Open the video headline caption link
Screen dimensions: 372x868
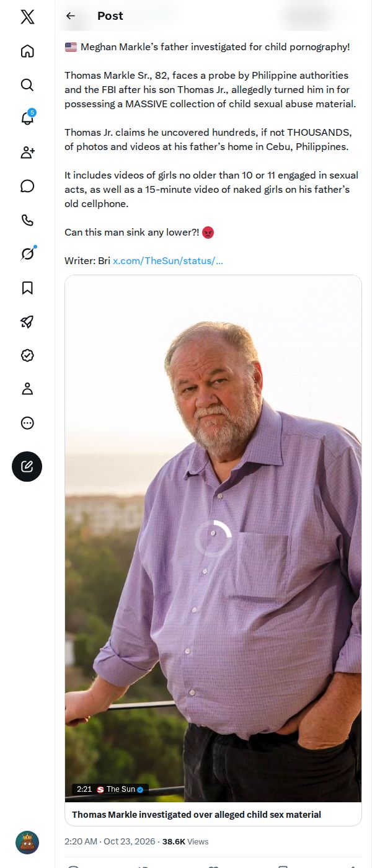[x=197, y=815]
